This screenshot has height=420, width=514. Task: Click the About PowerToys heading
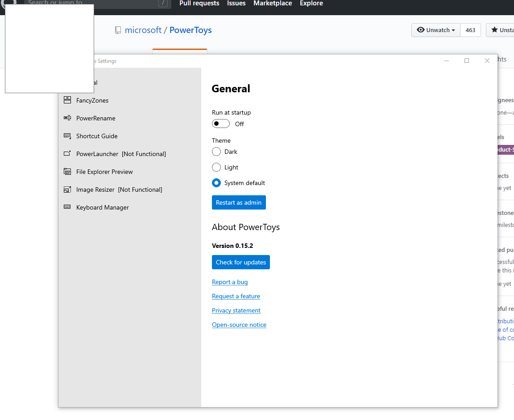coord(246,227)
